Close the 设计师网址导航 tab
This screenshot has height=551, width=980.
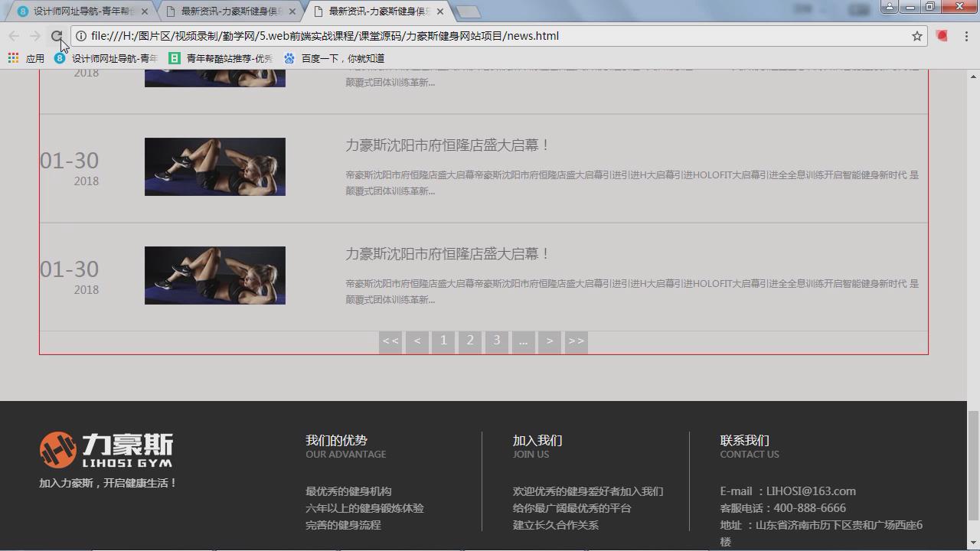[145, 11]
